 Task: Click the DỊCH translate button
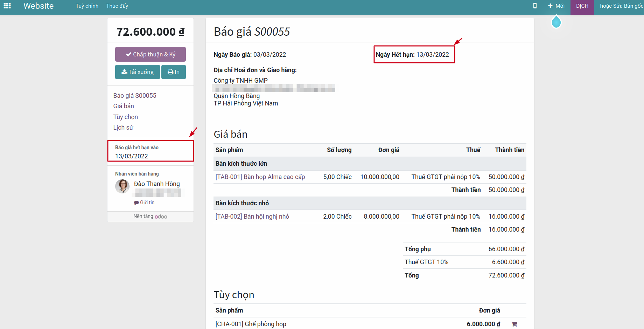pos(582,6)
